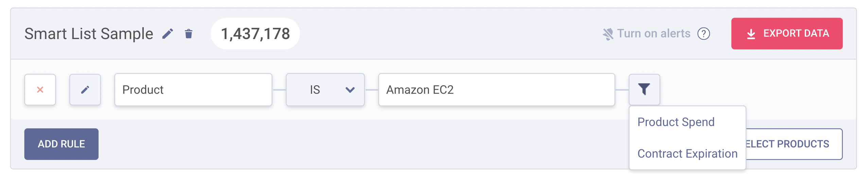Click the muted bell alerts icon
The height and width of the screenshot is (178, 868).
click(608, 34)
